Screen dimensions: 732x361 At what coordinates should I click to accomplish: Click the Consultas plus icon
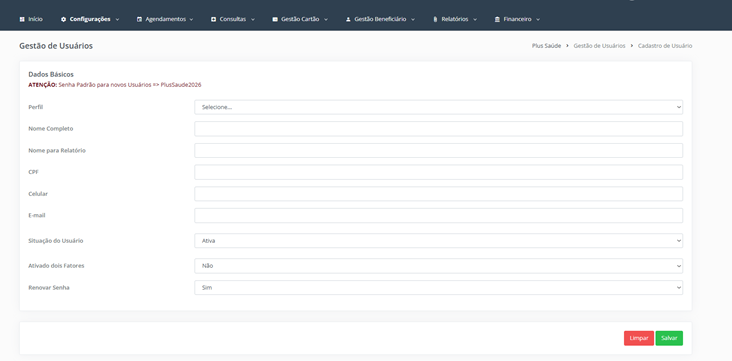(x=213, y=20)
